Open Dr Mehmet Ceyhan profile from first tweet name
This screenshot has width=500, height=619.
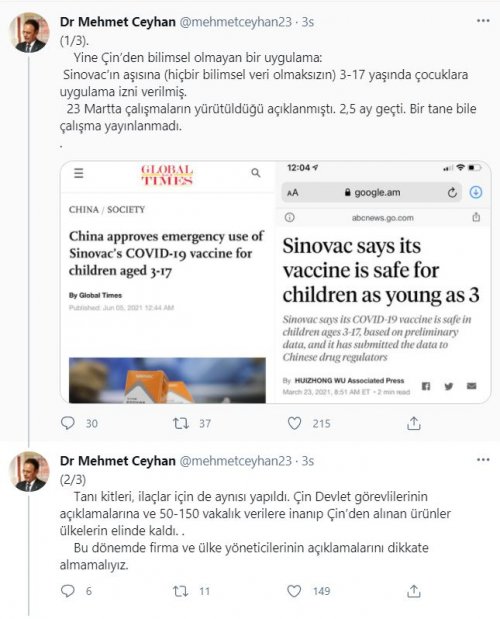click(x=118, y=22)
